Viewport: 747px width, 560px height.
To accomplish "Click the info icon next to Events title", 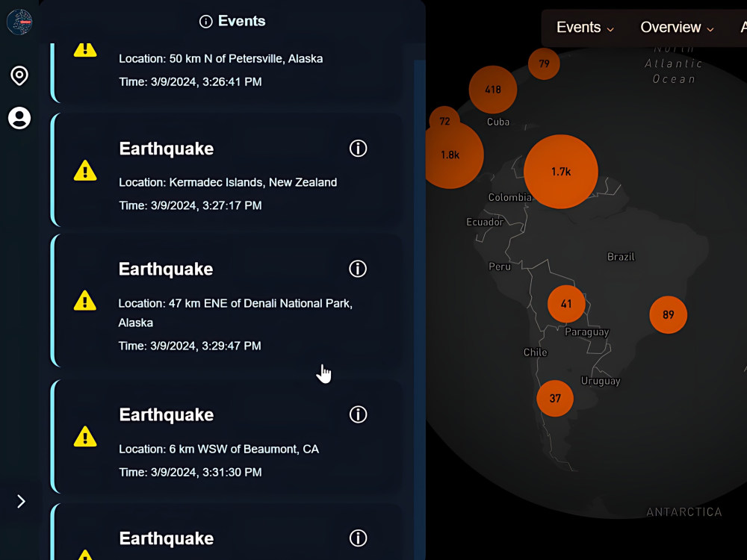I will [206, 22].
